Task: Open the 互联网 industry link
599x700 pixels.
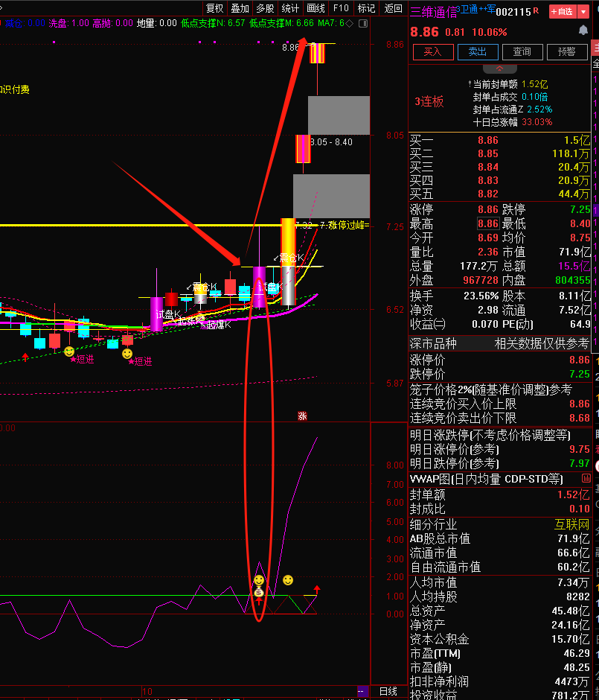Action: pyautogui.click(x=571, y=524)
